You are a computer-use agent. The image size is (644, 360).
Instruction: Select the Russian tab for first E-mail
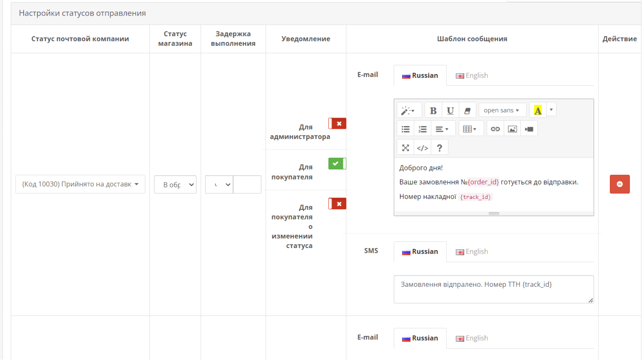pos(420,75)
